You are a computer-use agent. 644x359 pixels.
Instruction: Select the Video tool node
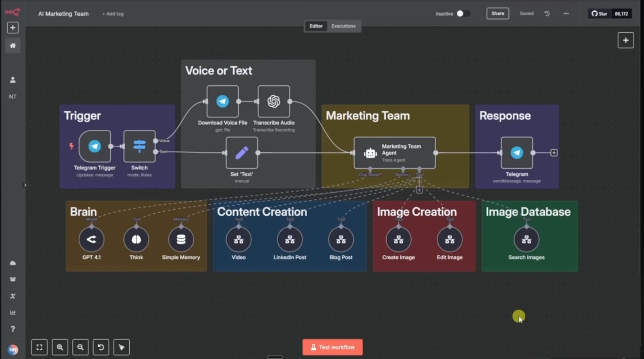click(238, 239)
